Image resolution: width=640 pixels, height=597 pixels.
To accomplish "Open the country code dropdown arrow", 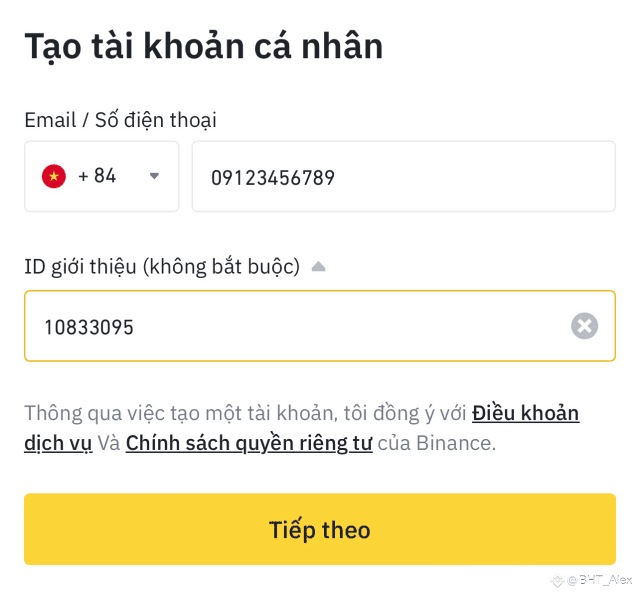I will (x=154, y=176).
